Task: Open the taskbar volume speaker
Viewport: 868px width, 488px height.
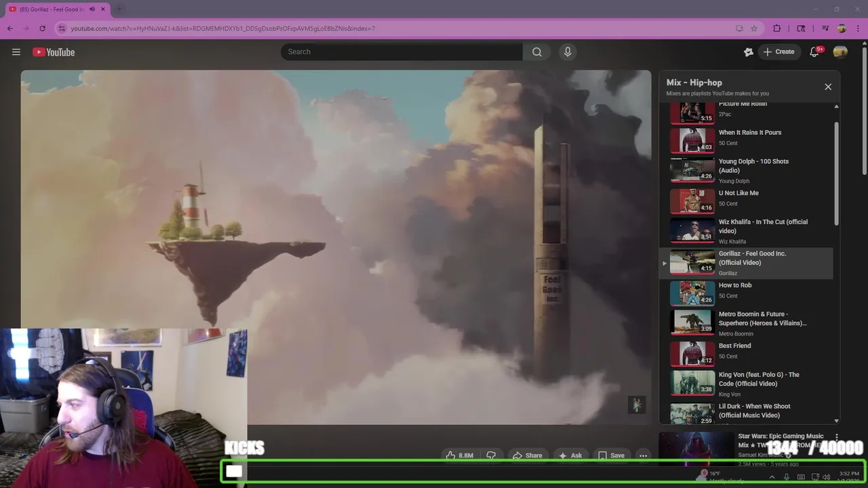Action: click(x=826, y=477)
